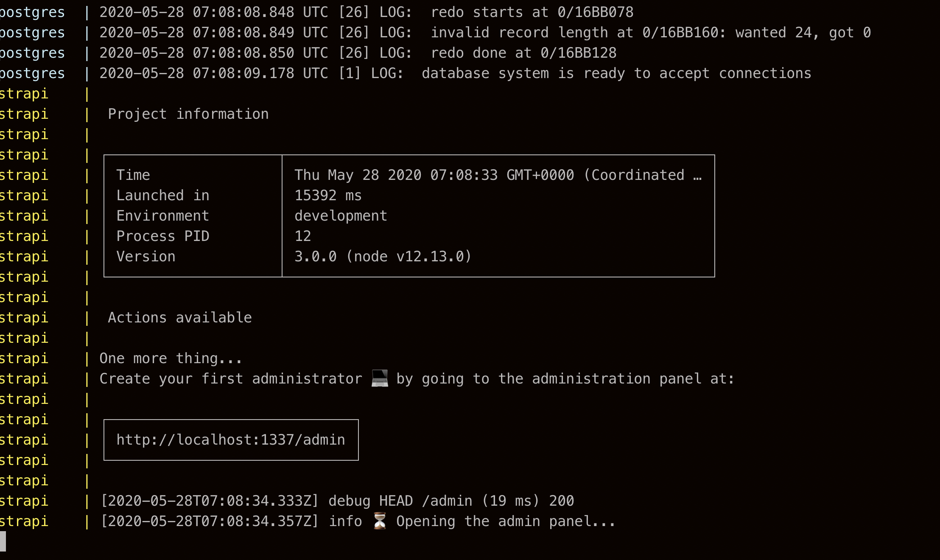Click the 'One more thing...' line
Screen dimensions: 940x560
coord(171,358)
